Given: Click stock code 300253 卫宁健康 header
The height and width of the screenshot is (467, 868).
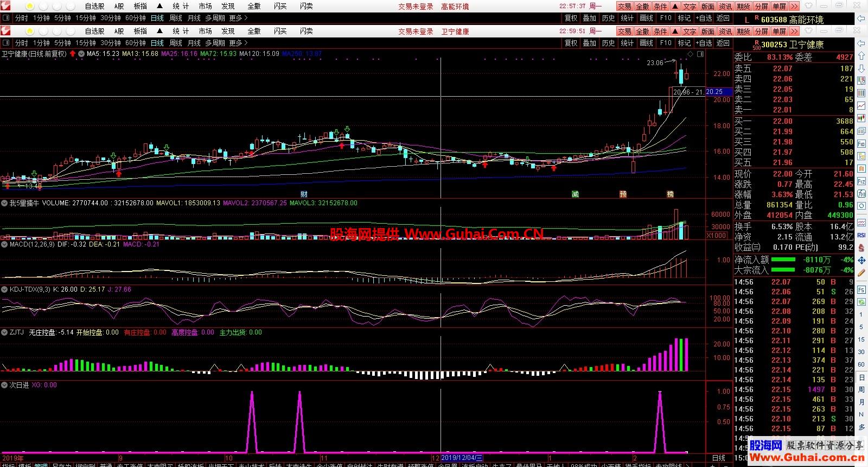Looking at the screenshot, I should tap(792, 45).
